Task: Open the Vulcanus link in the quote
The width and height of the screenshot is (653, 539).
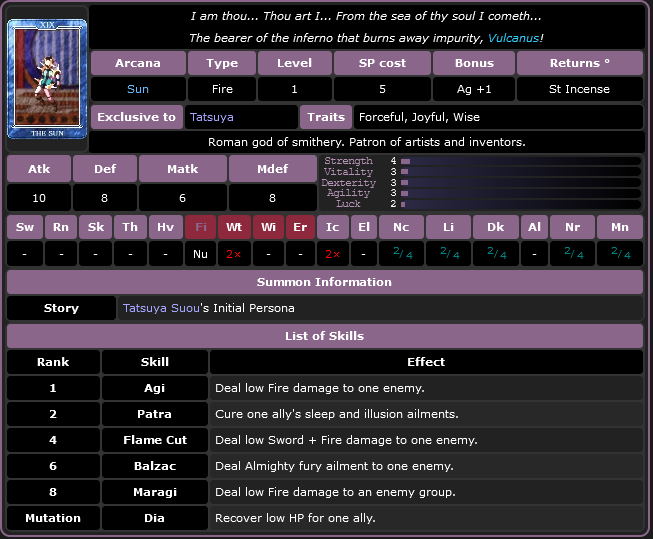Action: point(514,38)
